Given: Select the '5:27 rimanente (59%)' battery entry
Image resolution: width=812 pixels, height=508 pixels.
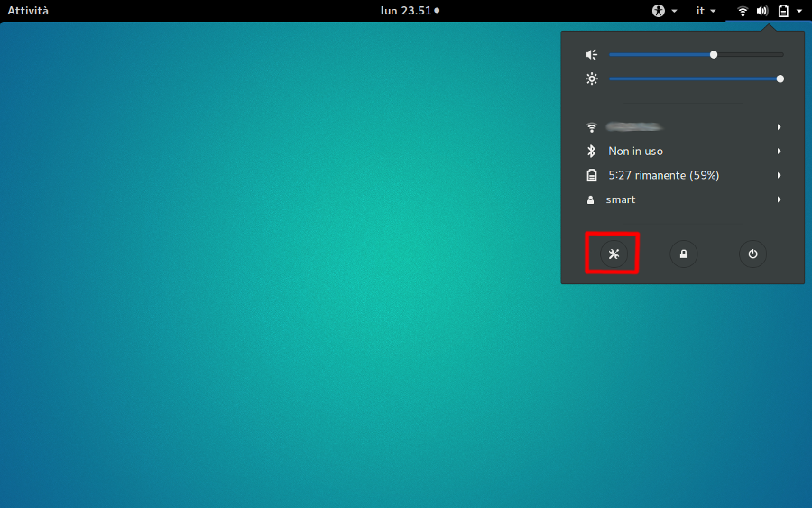Looking at the screenshot, I should [663, 176].
